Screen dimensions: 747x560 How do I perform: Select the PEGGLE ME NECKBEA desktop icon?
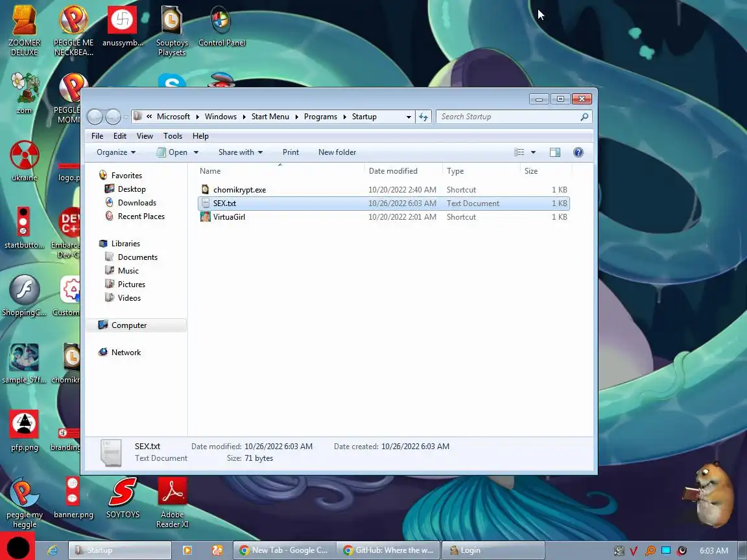pos(73,31)
